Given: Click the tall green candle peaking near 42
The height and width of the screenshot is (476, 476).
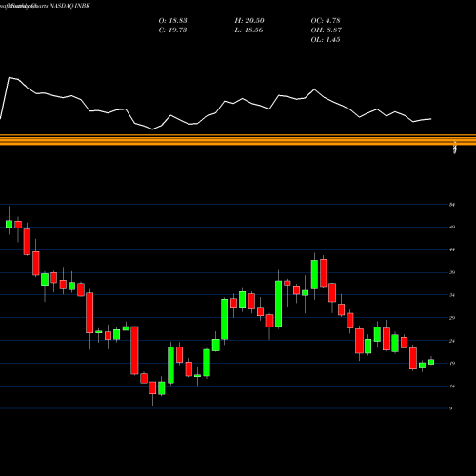Looking at the screenshot, I should point(314,274).
